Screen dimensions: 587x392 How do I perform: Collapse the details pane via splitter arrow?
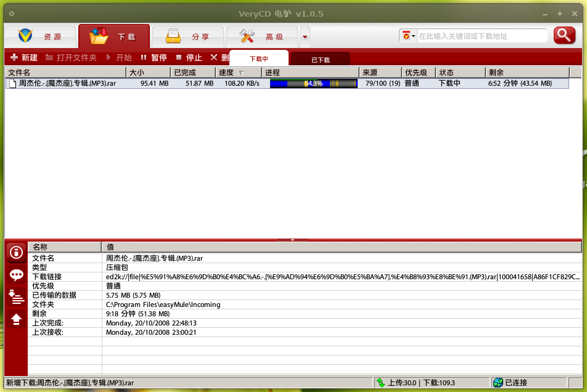pos(292,240)
